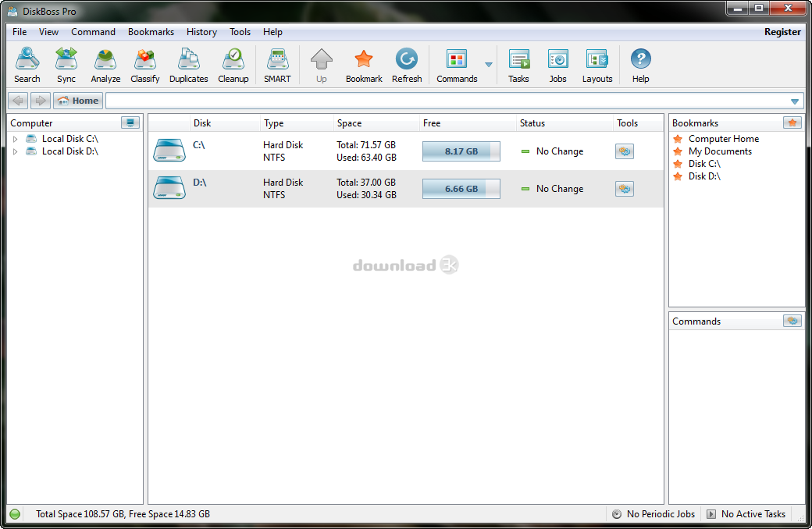812x529 pixels.
Task: Sort by the Tools column header
Action: click(638, 123)
